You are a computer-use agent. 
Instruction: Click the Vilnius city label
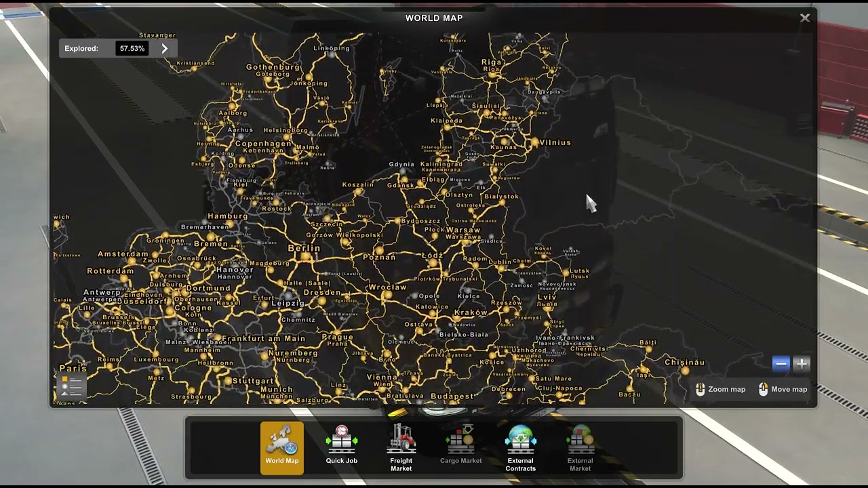point(555,142)
